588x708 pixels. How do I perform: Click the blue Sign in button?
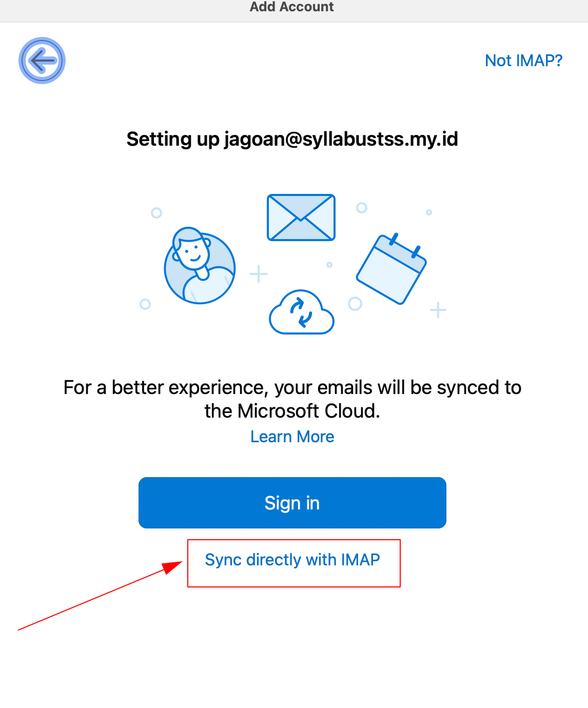click(x=292, y=503)
